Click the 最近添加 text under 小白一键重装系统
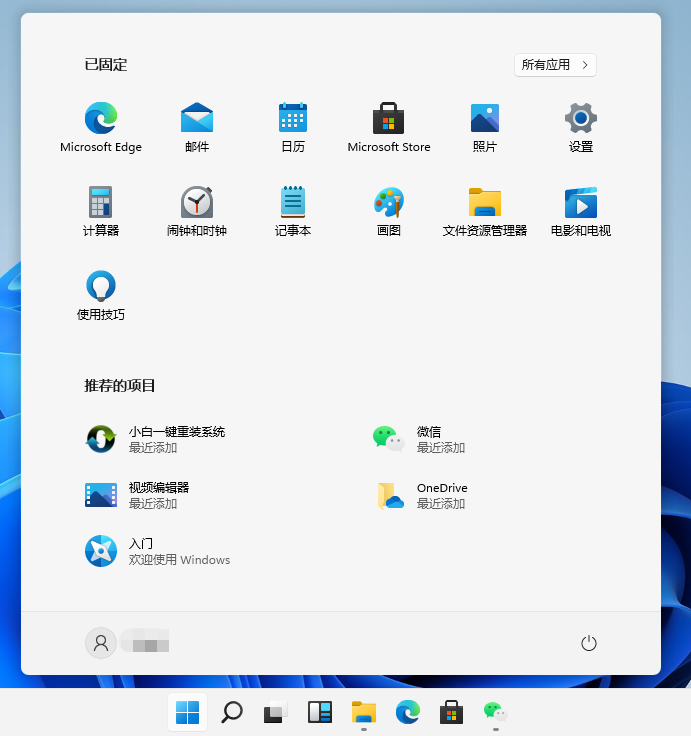The image size is (691, 736). pos(153,448)
